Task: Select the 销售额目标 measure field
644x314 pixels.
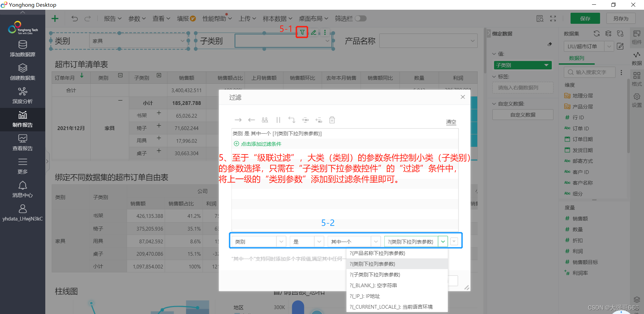Action: pyautogui.click(x=585, y=262)
